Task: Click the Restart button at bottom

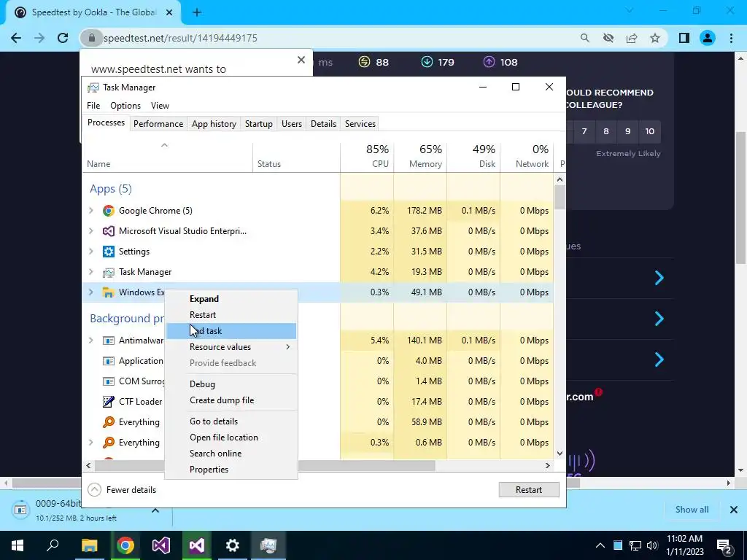Action: [529, 489]
